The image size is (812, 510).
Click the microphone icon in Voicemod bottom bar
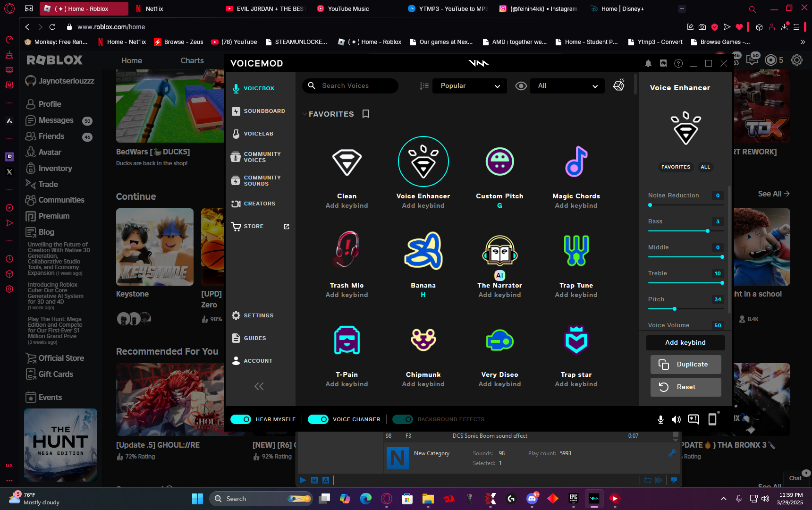click(x=660, y=419)
